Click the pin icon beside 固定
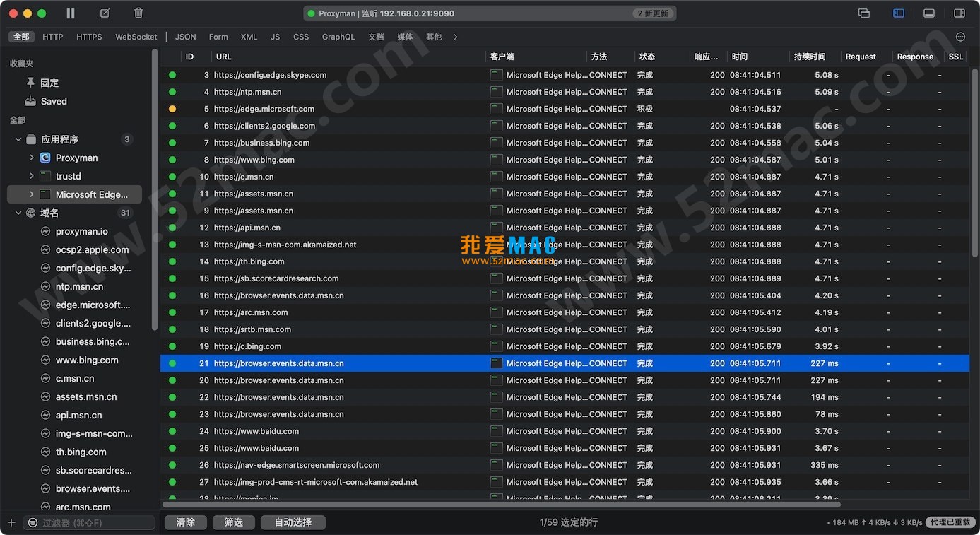 (30, 83)
